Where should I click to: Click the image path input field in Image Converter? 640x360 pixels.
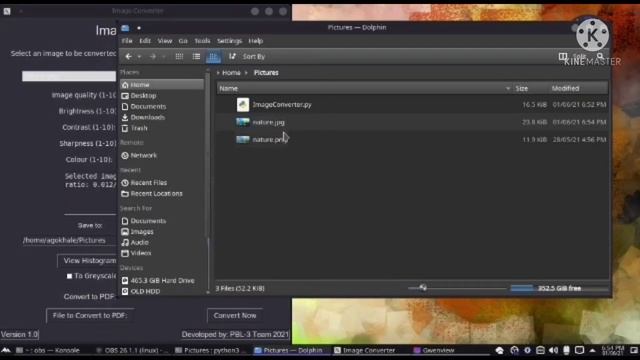(69, 76)
